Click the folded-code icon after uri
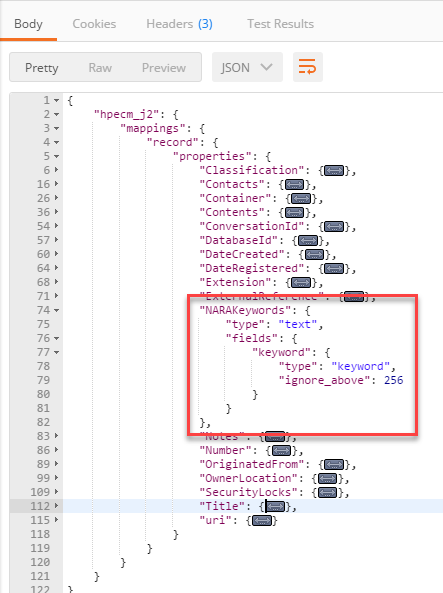The image size is (443, 593). pos(261,521)
